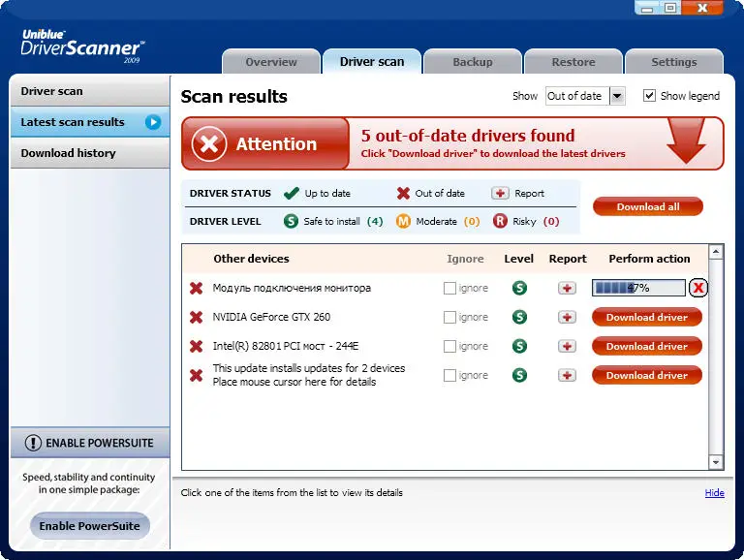Open the Settings tab
The image size is (744, 560).
pos(674,62)
